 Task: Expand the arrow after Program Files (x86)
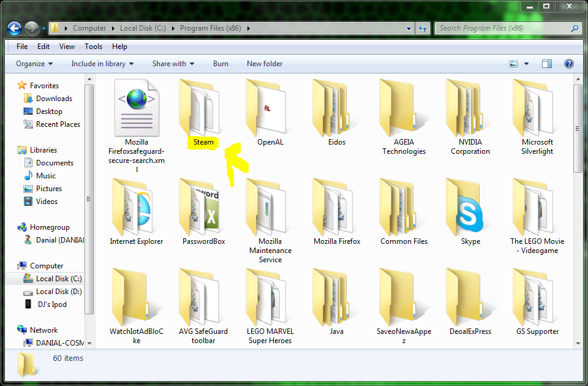(x=248, y=28)
